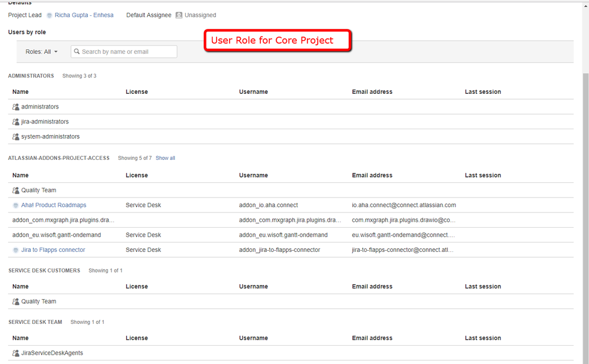Select the system-administrators group name
Screen dimensions: 589x364
pyautogui.click(x=50, y=137)
